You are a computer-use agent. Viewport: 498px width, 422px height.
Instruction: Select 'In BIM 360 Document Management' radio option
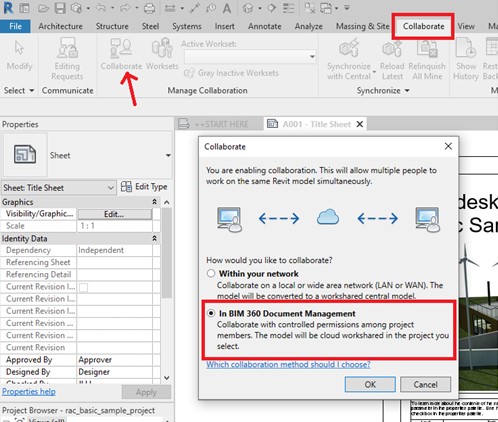tap(211, 313)
